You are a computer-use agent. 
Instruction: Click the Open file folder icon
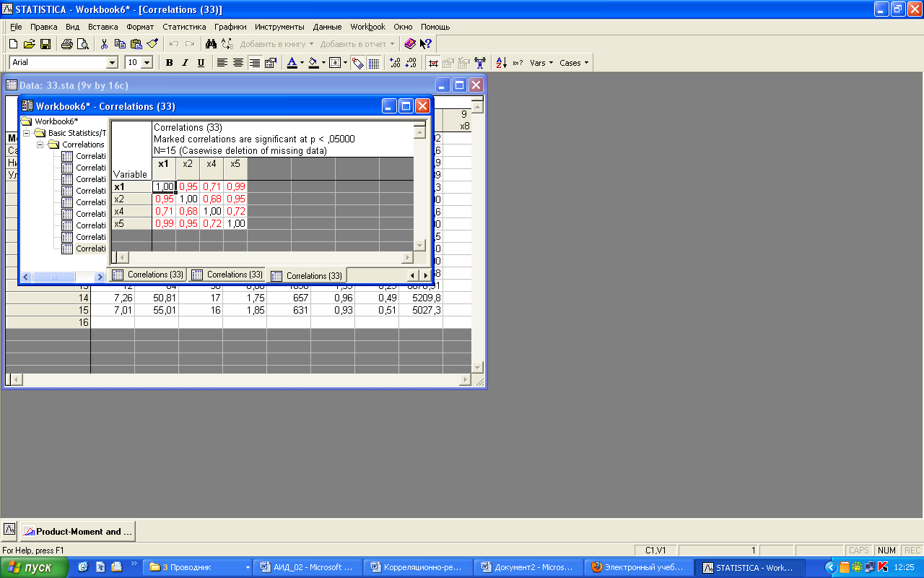click(30, 44)
